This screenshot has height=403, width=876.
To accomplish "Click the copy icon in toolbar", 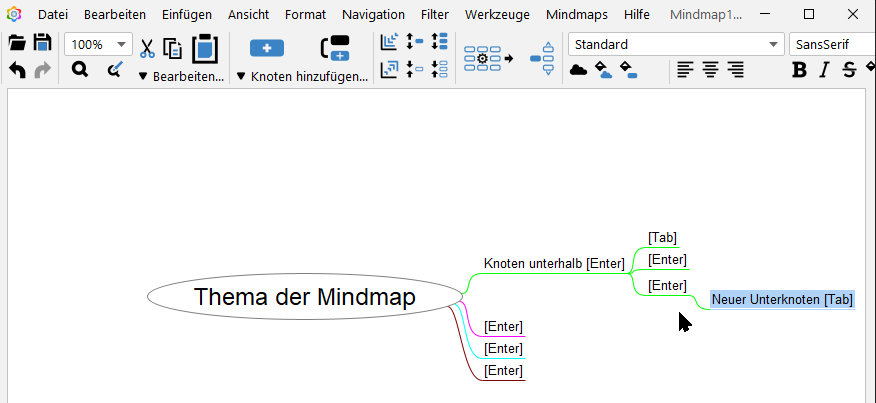I will (172, 48).
